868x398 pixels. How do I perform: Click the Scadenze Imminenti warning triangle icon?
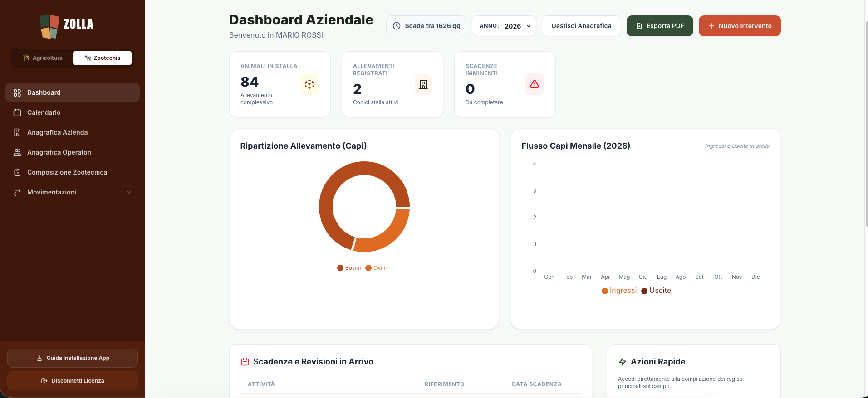click(x=535, y=84)
